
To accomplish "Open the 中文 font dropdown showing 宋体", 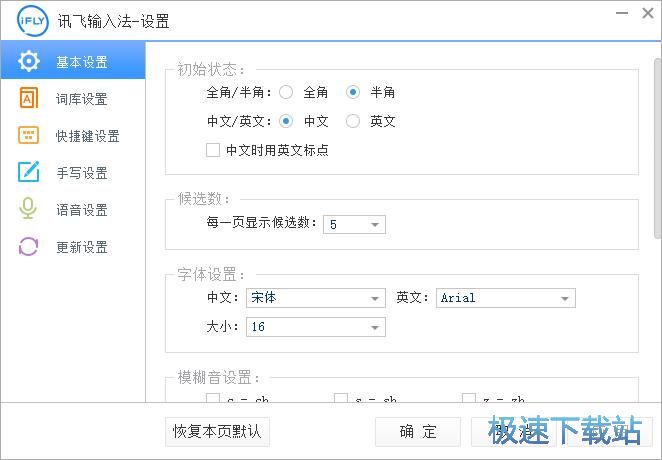I will click(316, 298).
